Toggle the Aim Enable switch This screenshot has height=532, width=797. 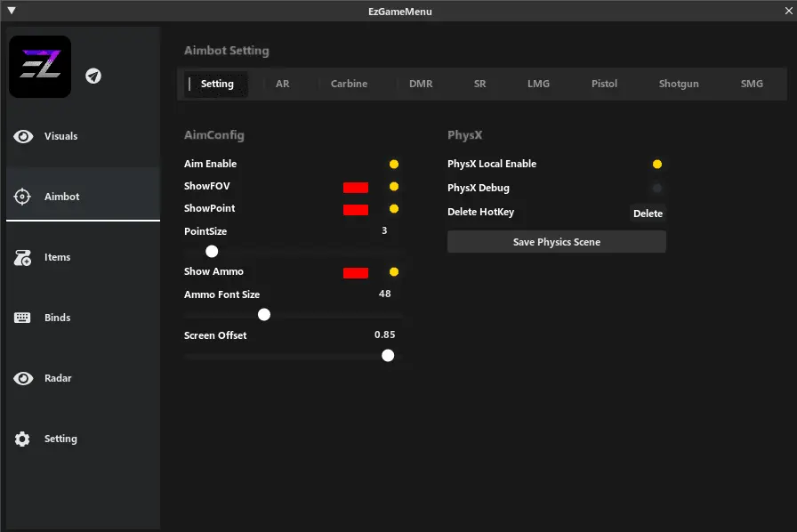coord(394,165)
